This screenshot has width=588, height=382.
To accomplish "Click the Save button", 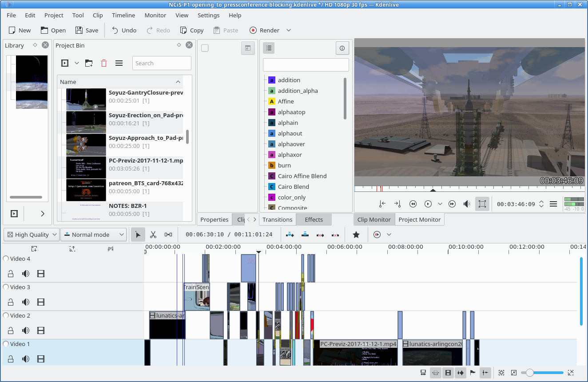I will tap(87, 30).
